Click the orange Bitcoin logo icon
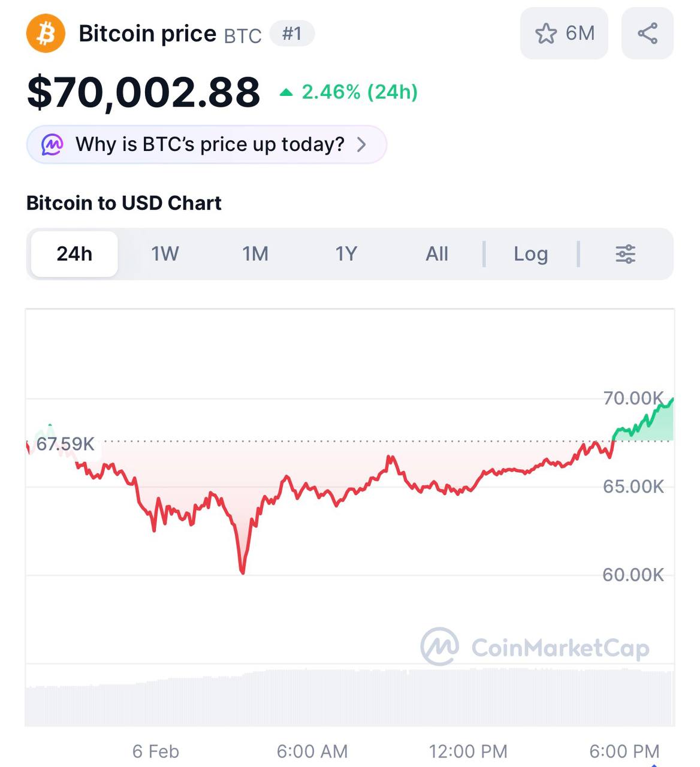 pos(46,34)
